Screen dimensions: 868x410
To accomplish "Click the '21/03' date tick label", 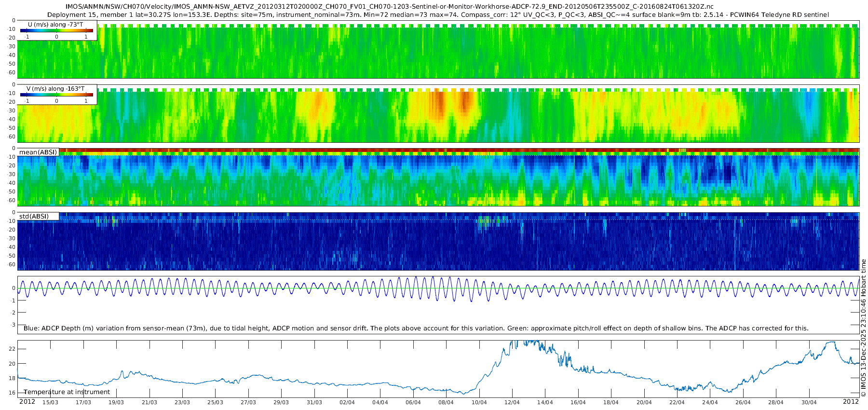I will pos(149,402).
